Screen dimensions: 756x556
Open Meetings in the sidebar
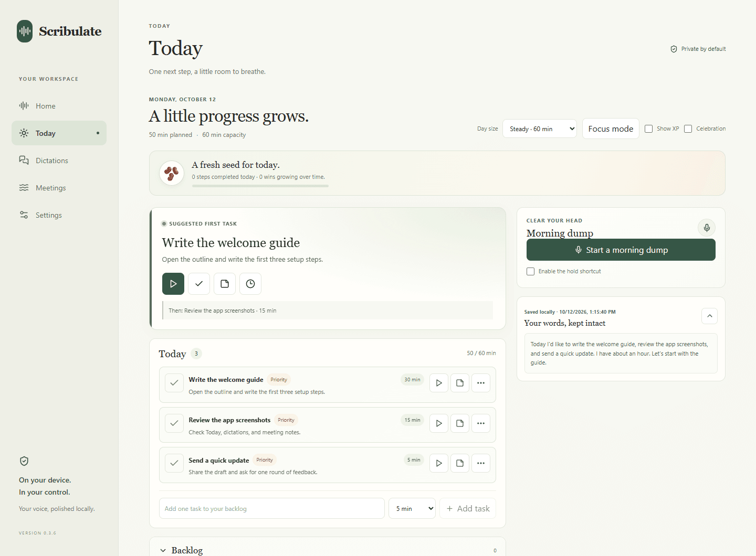[x=59, y=188]
